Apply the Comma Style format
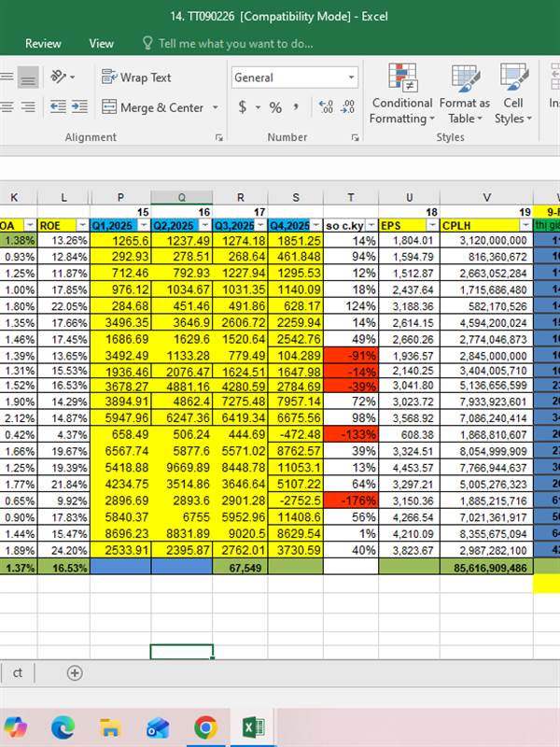 pyautogui.click(x=296, y=107)
